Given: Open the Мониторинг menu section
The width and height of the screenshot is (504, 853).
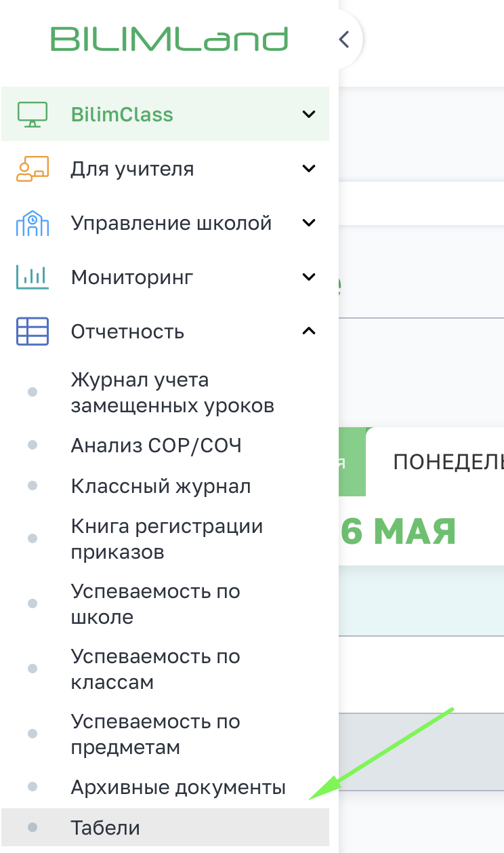Looking at the screenshot, I should tap(165, 277).
